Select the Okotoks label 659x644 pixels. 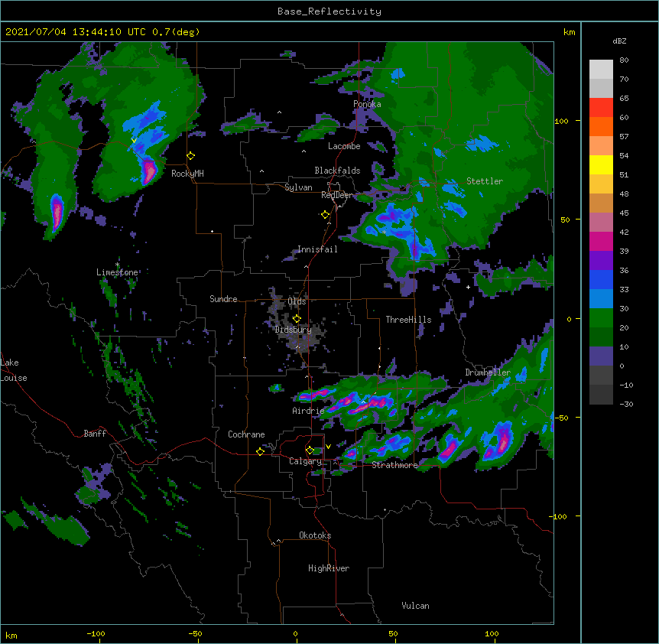tap(315, 535)
